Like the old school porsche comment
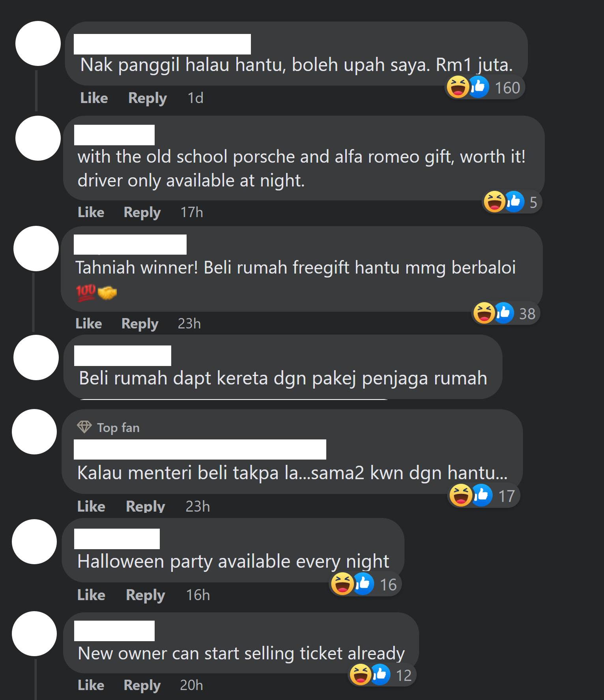604x700 pixels. [91, 212]
